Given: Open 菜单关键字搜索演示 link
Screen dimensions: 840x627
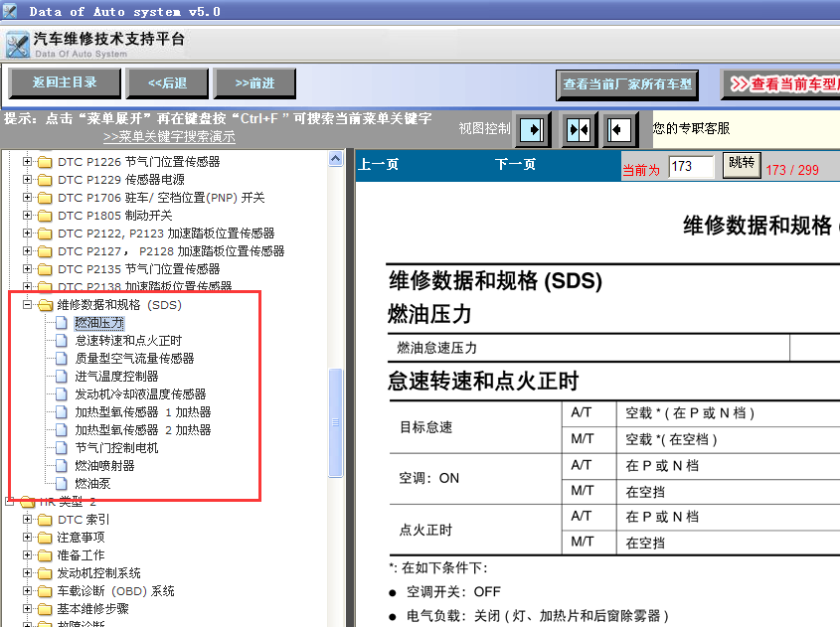Looking at the screenshot, I should coord(169,137).
